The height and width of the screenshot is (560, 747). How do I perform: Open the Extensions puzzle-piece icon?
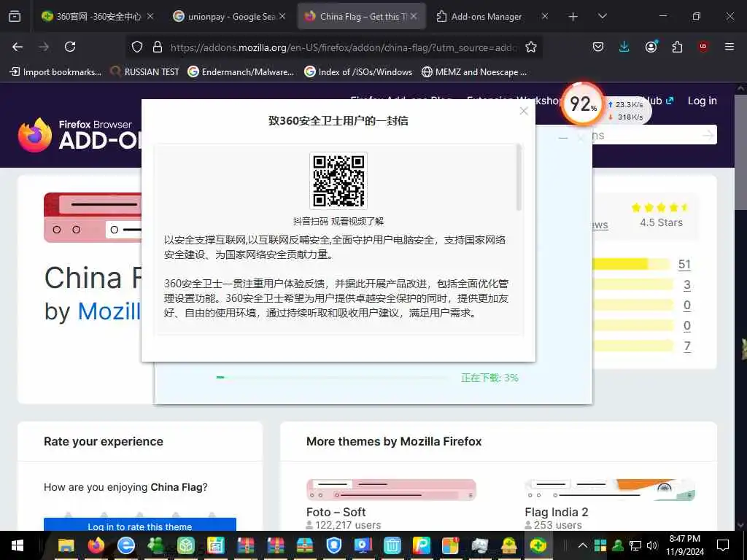[677, 47]
